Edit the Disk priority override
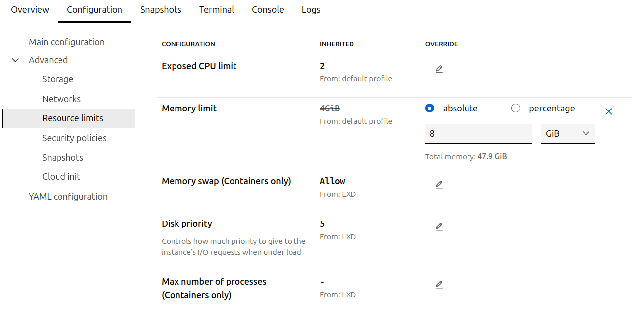The height and width of the screenshot is (331, 644). pyautogui.click(x=439, y=227)
